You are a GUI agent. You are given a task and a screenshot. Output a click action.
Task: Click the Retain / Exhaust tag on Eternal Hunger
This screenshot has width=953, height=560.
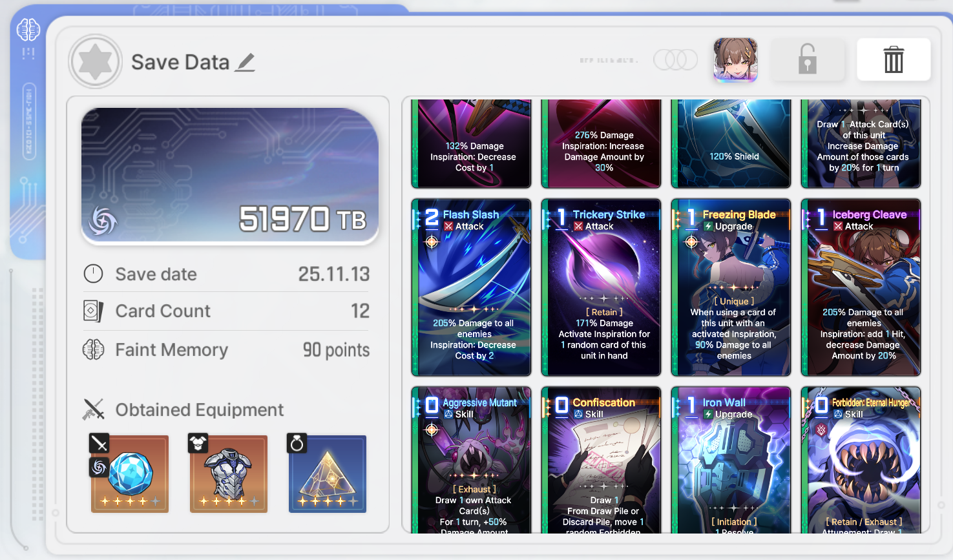(864, 522)
